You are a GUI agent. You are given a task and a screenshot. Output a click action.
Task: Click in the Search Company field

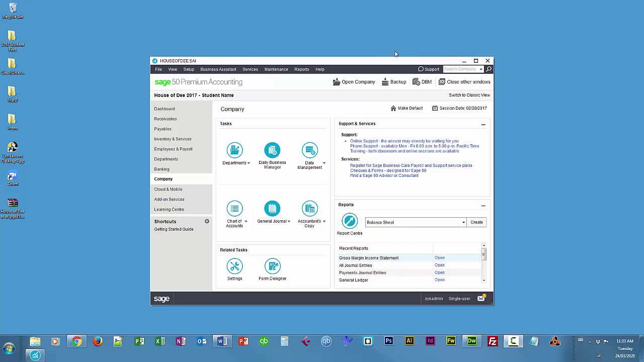pos(460,69)
